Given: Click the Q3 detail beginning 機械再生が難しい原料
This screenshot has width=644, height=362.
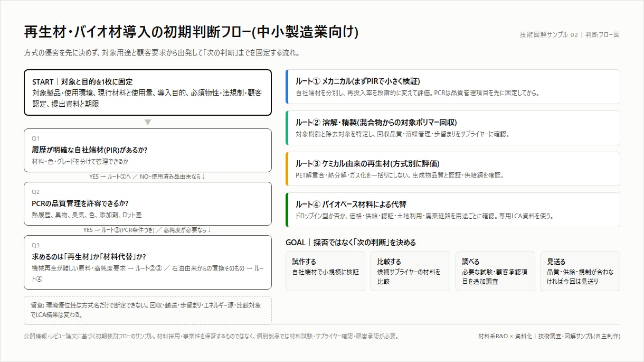Looking at the screenshot, I should tap(147, 273).
